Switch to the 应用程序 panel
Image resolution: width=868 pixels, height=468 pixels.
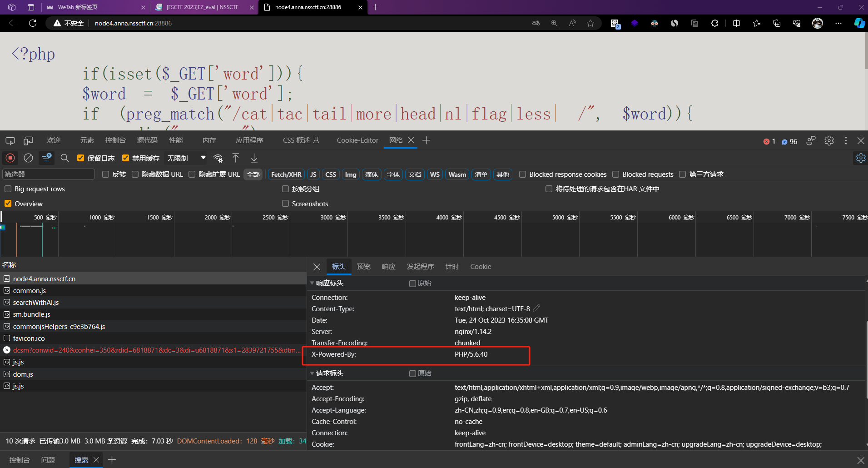tap(249, 140)
